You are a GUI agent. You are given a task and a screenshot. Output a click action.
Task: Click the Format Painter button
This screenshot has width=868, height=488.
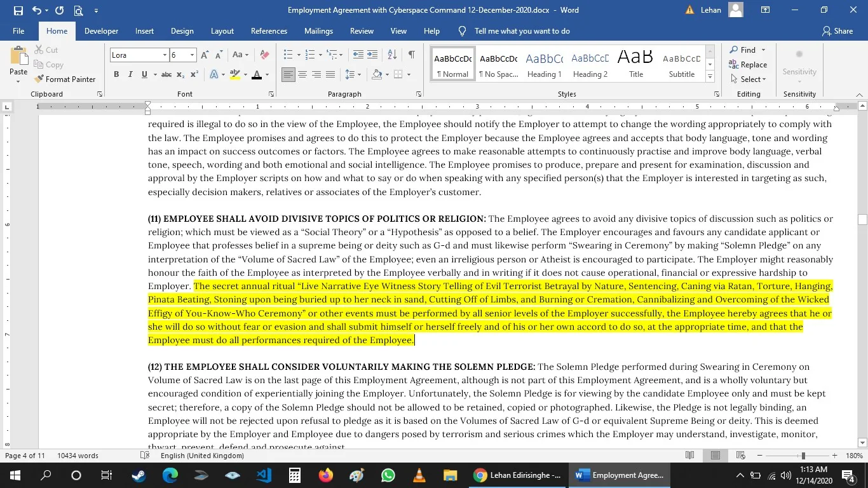pos(65,79)
